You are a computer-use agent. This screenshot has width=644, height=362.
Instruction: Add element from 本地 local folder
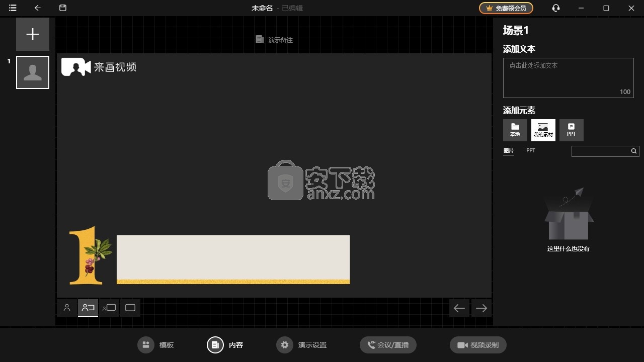pos(515,130)
